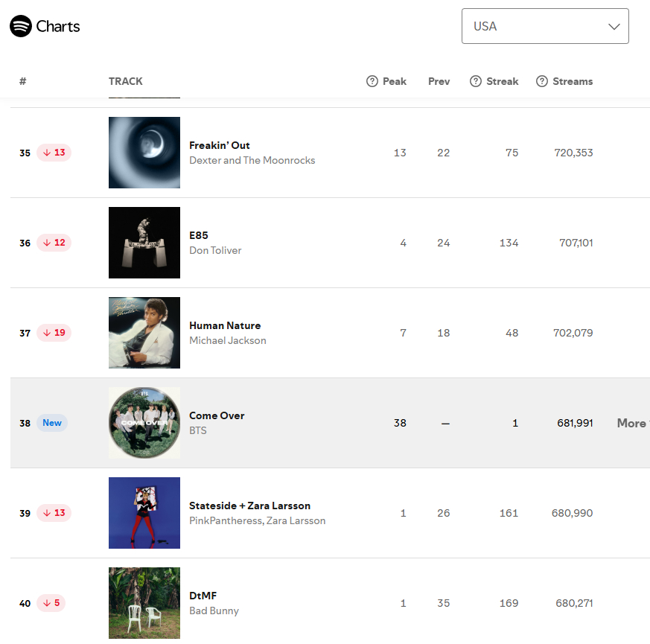Select the Prev column header
The width and height of the screenshot is (650, 644).
[439, 81]
